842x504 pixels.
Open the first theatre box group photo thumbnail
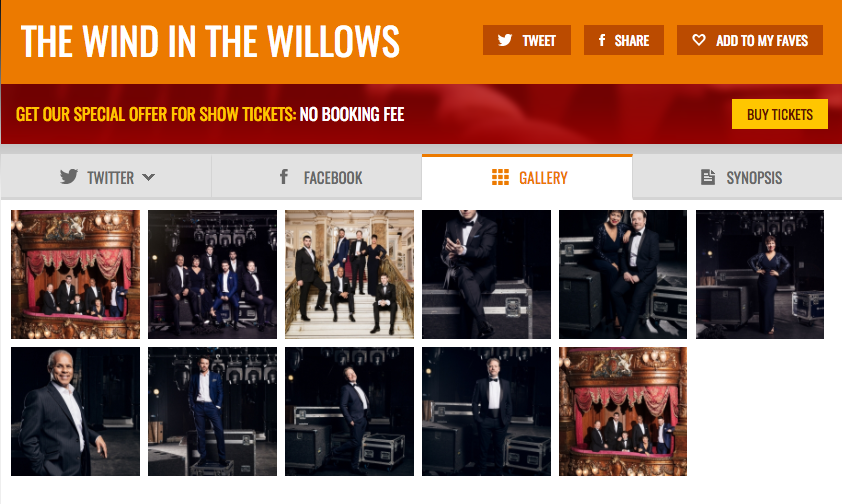coord(75,274)
